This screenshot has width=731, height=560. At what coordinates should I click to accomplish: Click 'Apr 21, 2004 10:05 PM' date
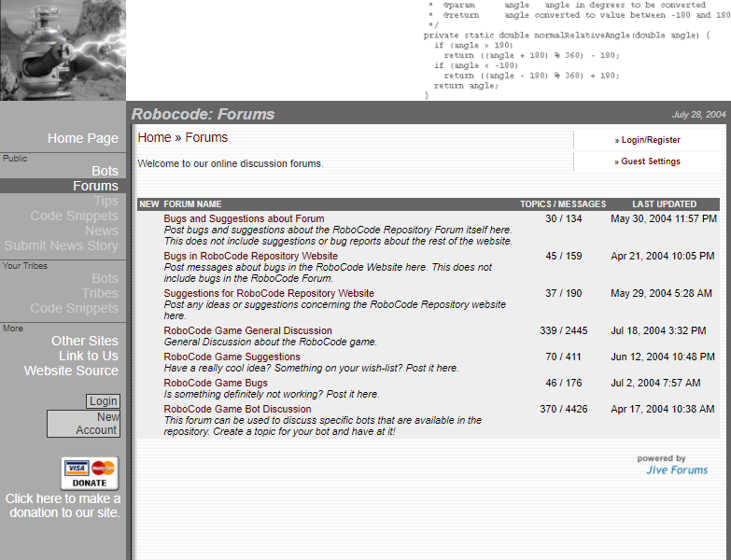pyautogui.click(x=663, y=256)
